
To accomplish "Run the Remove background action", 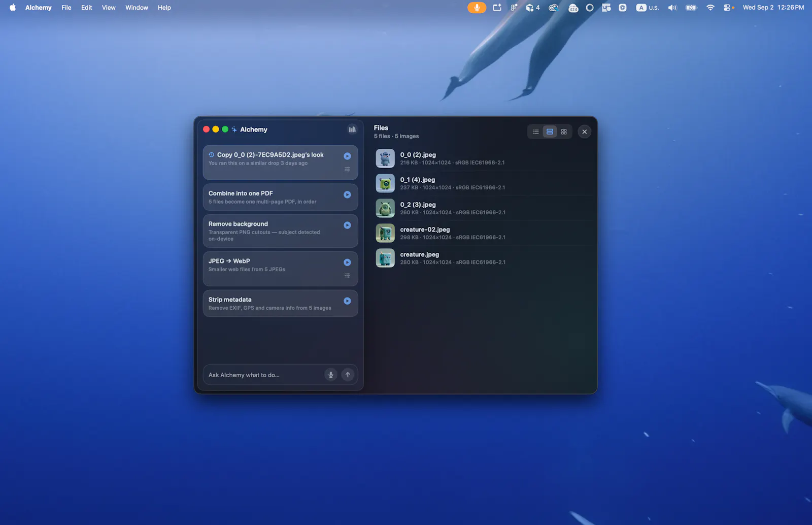I will 347,225.
